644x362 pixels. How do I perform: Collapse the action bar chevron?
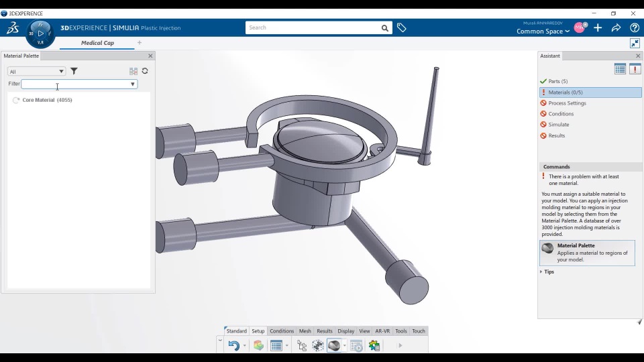point(220,341)
